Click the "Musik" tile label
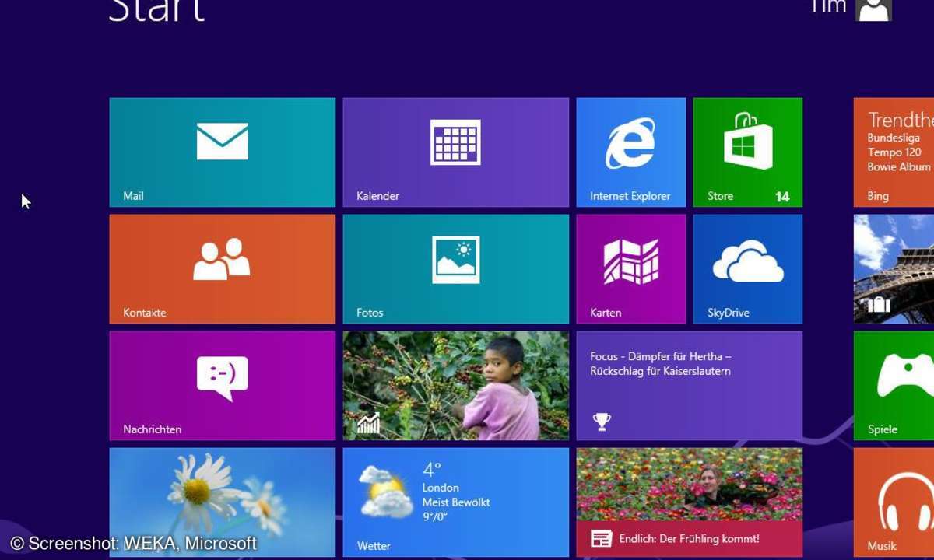The width and height of the screenshot is (934, 560). pyautogui.click(x=882, y=546)
